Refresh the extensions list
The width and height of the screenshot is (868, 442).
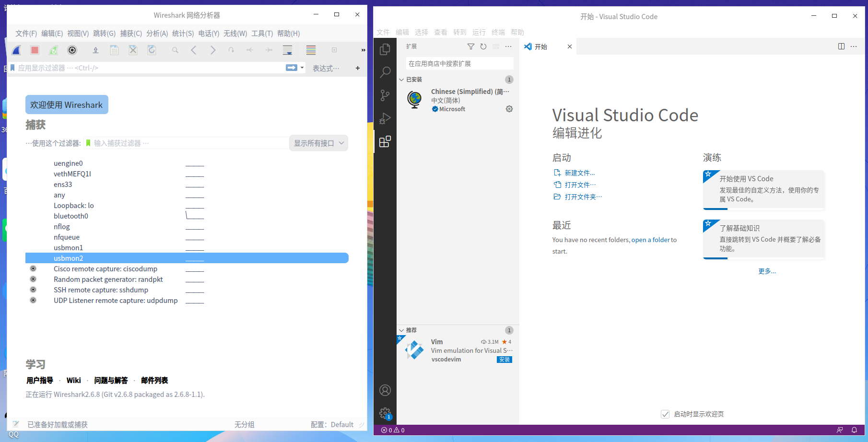(483, 47)
